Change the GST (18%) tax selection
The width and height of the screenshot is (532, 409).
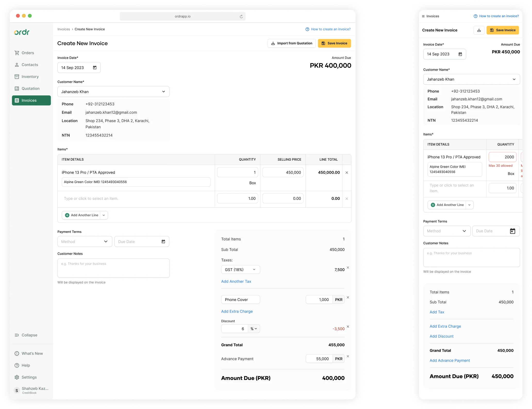coord(240,269)
